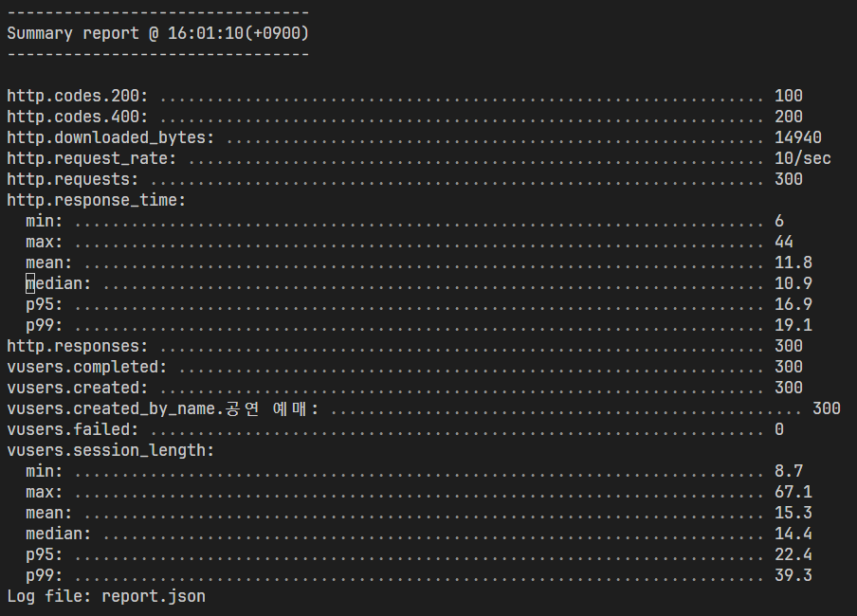The width and height of the screenshot is (857, 616).
Task: Click session length max value 67.1
Action: coord(793,492)
